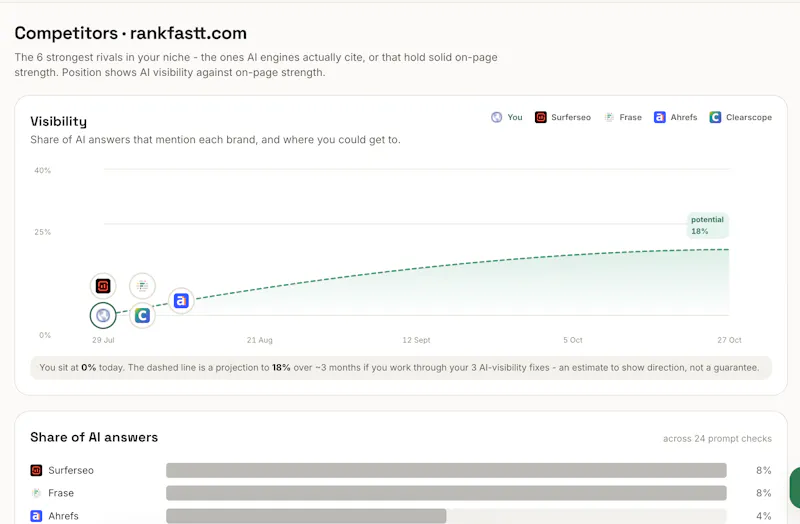The height and width of the screenshot is (524, 800).
Task: Click the 8% value on the Frase row
Action: point(764,493)
